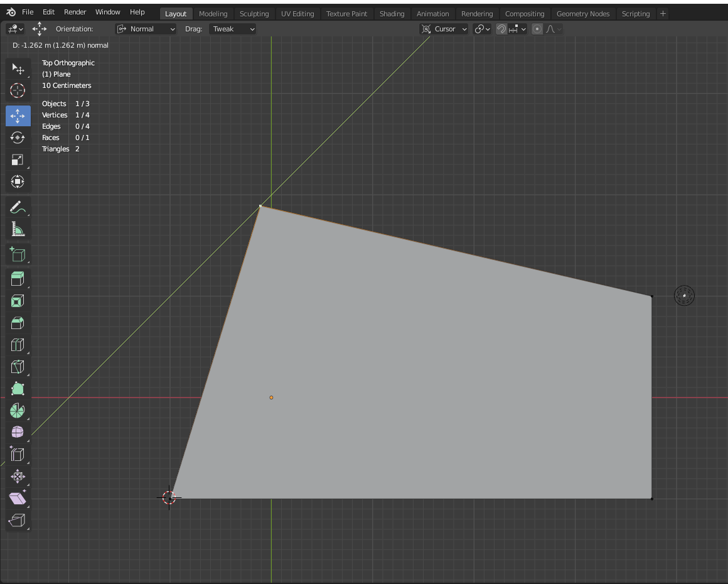Add a new workspace with plus button

(663, 14)
